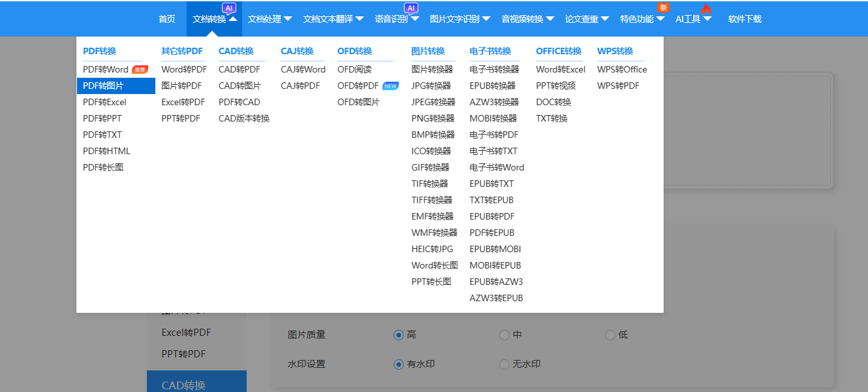Click the AI badge on 语音识别

click(411, 8)
